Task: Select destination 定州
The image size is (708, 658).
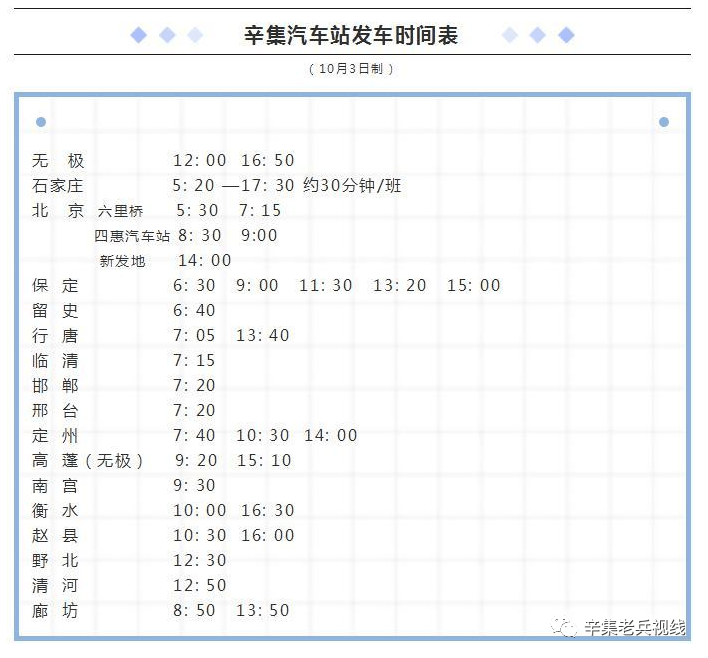Action: [55, 436]
